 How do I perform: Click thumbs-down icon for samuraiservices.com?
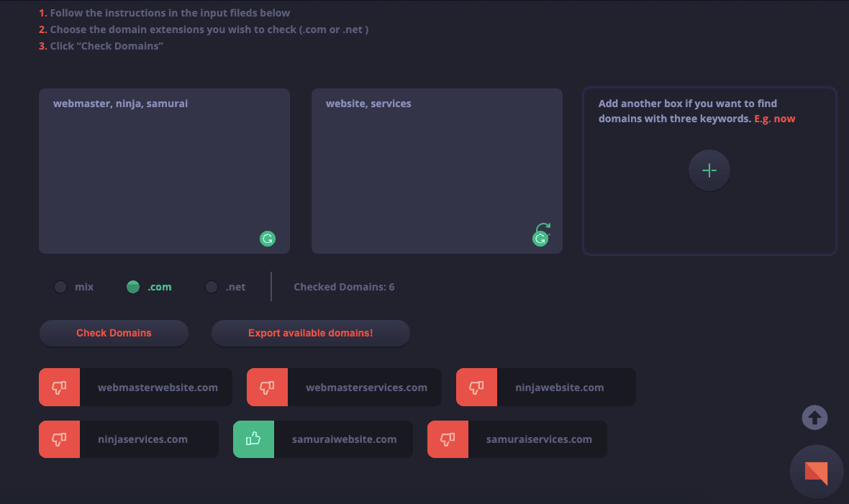pos(448,439)
